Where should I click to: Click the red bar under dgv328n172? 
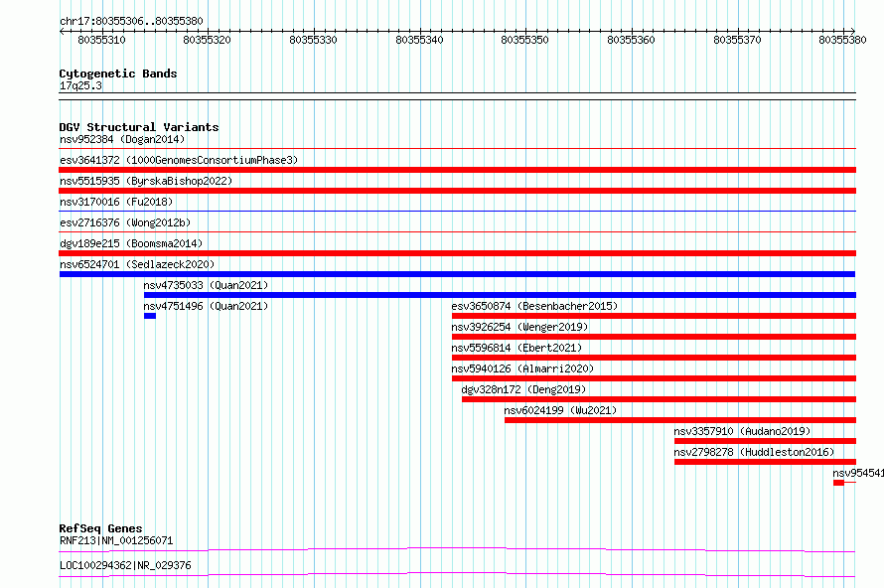coord(660,399)
